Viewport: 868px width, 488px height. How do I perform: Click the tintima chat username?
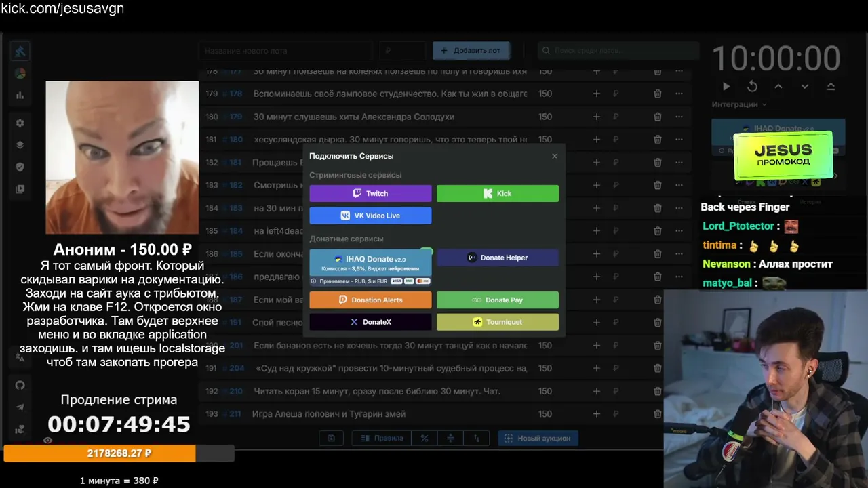pyautogui.click(x=719, y=245)
